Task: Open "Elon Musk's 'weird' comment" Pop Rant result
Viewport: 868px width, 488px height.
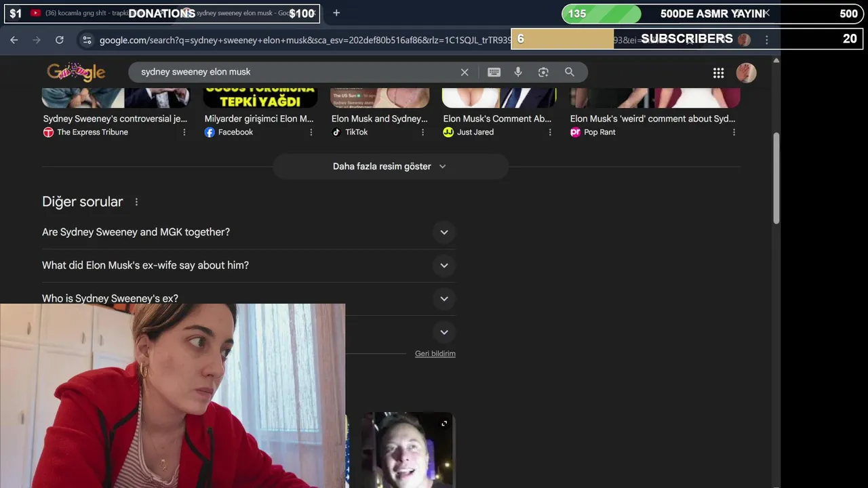Action: [652, 119]
